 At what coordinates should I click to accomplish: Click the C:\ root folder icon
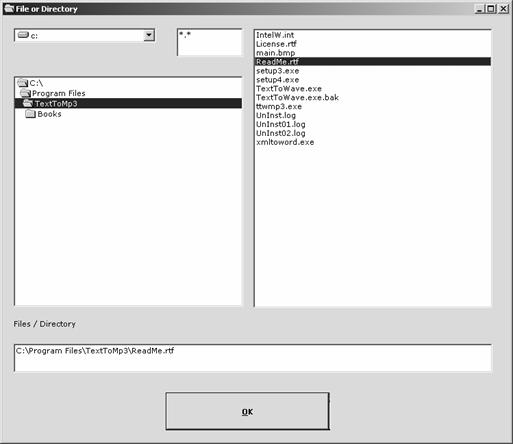click(22, 83)
